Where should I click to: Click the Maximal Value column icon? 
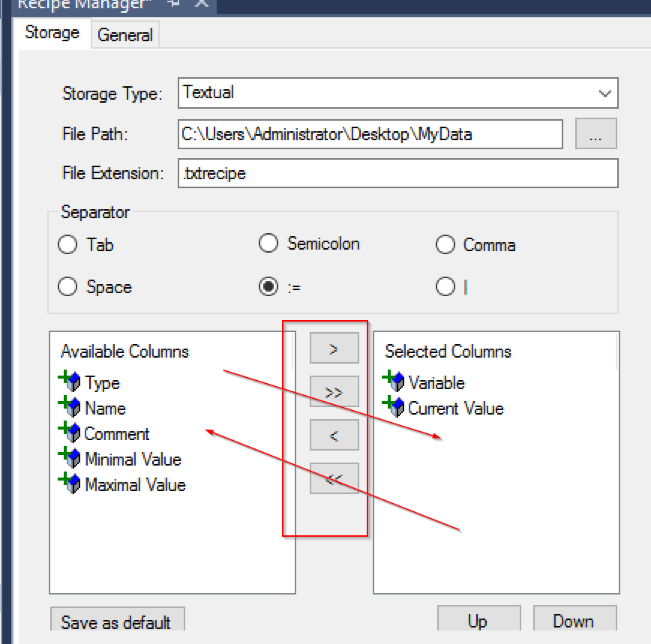coord(69,483)
